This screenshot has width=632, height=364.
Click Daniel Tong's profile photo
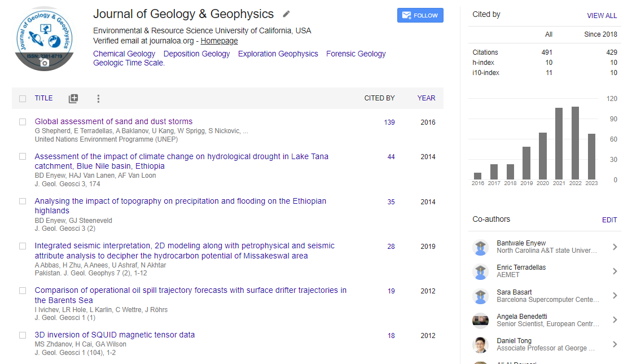click(480, 345)
